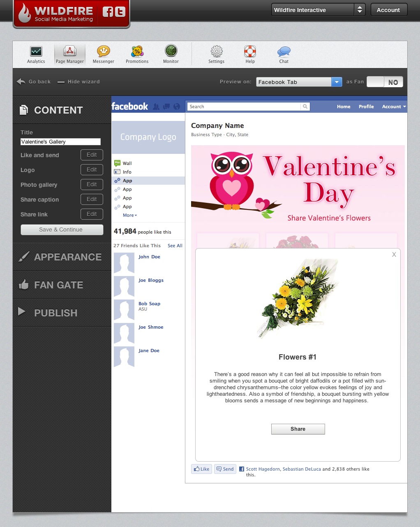Open the Facebook Account dropdown
This screenshot has height=527, width=420.
(x=394, y=107)
